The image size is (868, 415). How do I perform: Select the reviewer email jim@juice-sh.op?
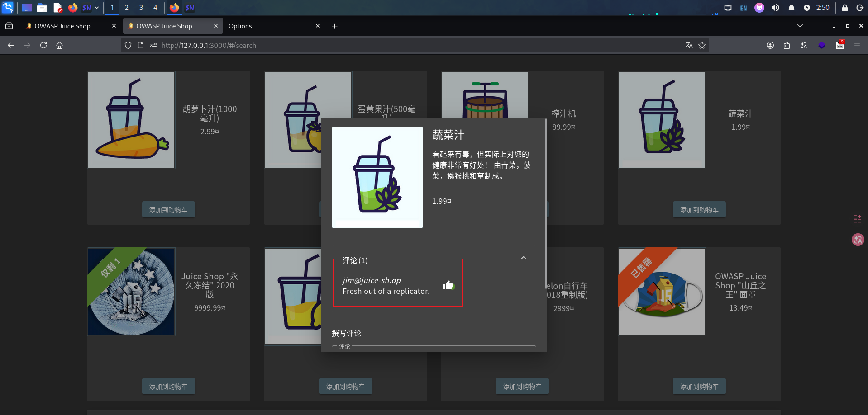372,280
